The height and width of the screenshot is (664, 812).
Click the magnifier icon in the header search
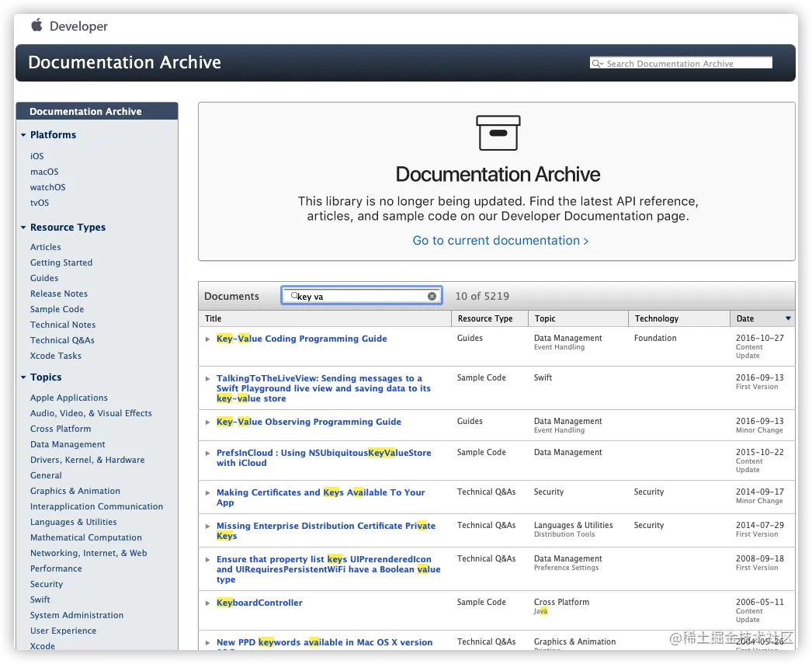pyautogui.click(x=597, y=63)
